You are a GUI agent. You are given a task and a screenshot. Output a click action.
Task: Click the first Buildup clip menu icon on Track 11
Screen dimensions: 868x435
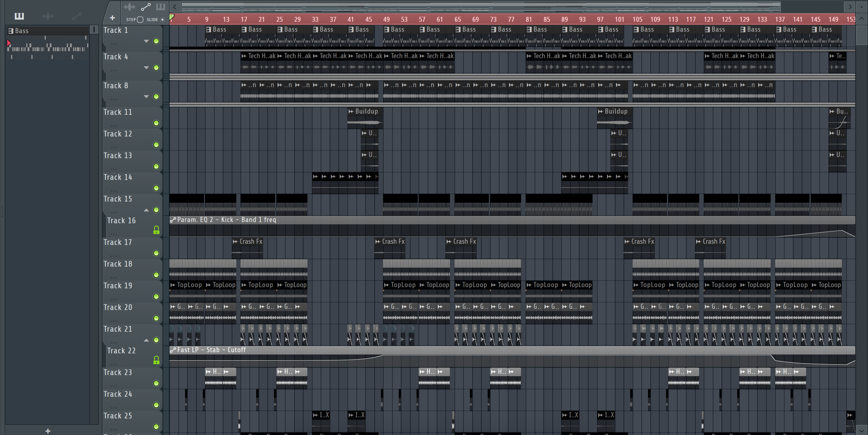point(351,111)
